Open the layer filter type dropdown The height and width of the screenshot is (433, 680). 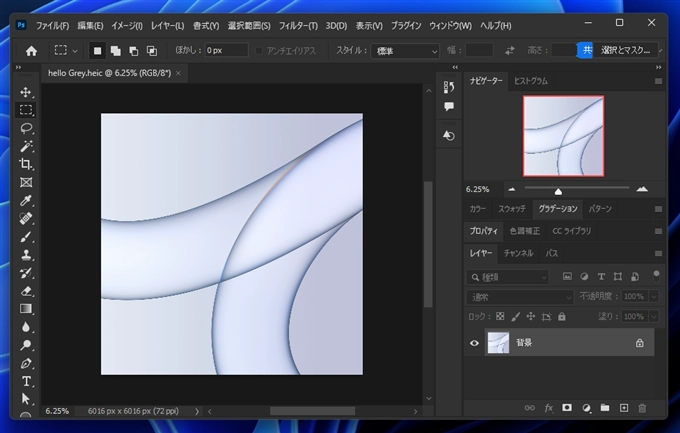508,277
